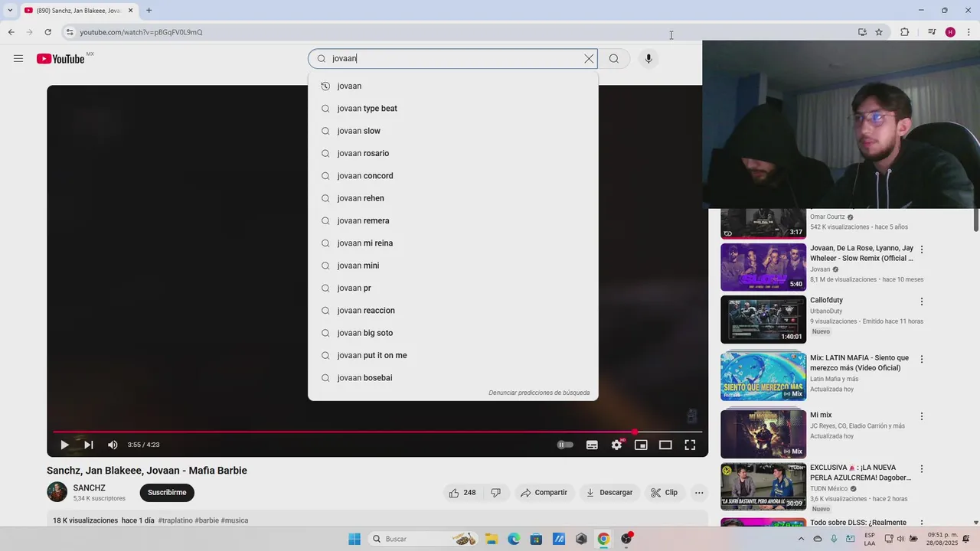Viewport: 980px width, 551px height.
Task: Select suggestion 'jovaan slow'
Action: (453, 131)
